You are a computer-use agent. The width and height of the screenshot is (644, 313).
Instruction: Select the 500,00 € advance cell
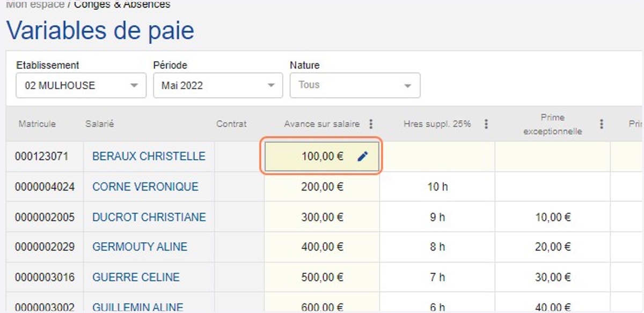[x=322, y=278]
